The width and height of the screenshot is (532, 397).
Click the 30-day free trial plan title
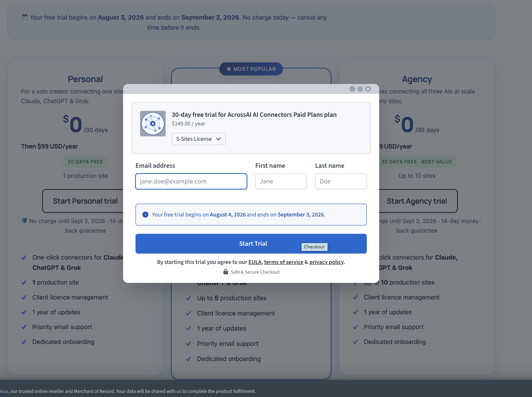point(254,115)
